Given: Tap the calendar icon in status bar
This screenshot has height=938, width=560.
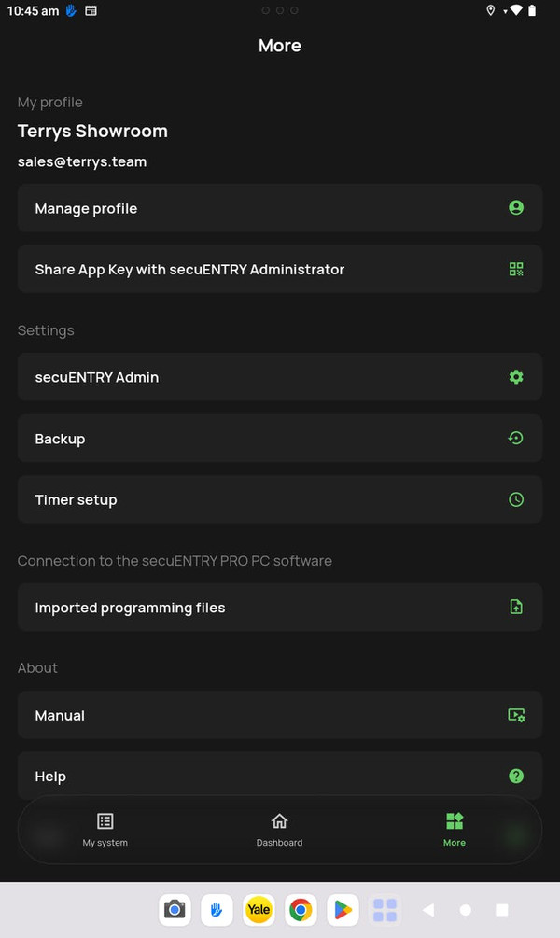Looking at the screenshot, I should coord(91,11).
